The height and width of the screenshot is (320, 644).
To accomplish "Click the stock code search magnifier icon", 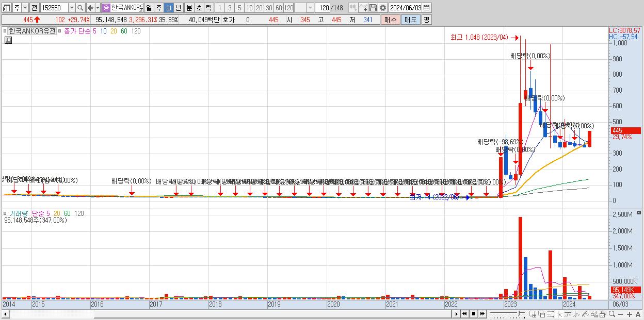I will (x=81, y=8).
